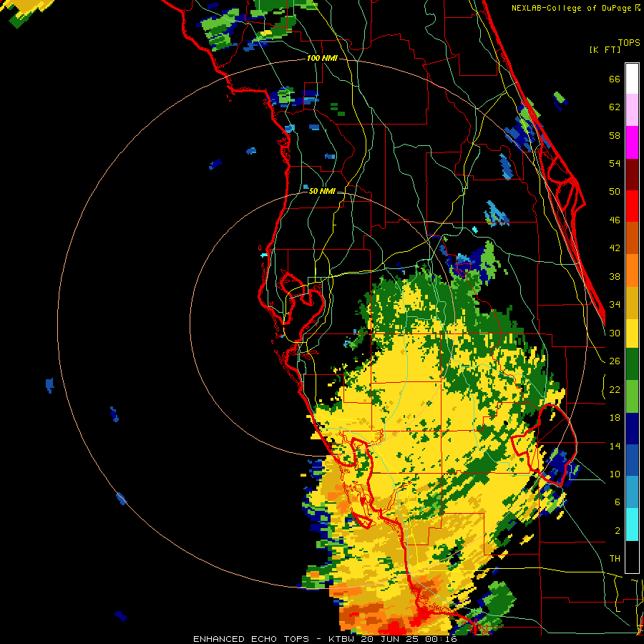Click the 100 NMI range ring label

[322, 59]
